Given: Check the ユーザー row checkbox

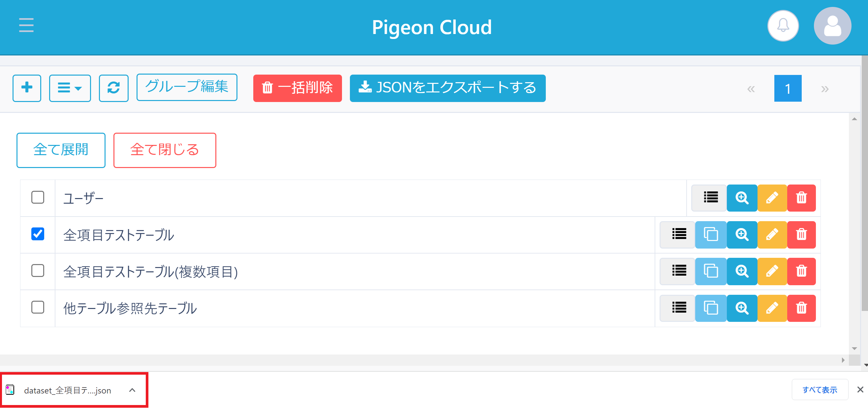Looking at the screenshot, I should point(38,198).
